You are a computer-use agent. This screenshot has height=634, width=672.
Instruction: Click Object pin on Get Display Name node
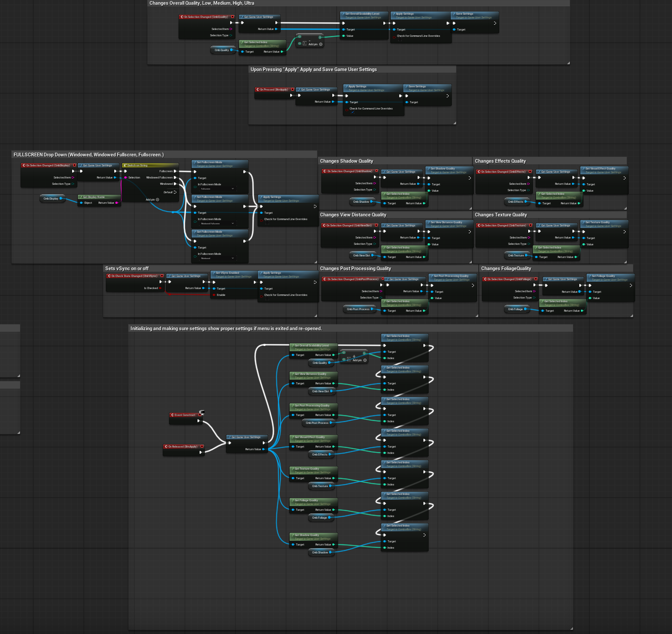(81, 203)
